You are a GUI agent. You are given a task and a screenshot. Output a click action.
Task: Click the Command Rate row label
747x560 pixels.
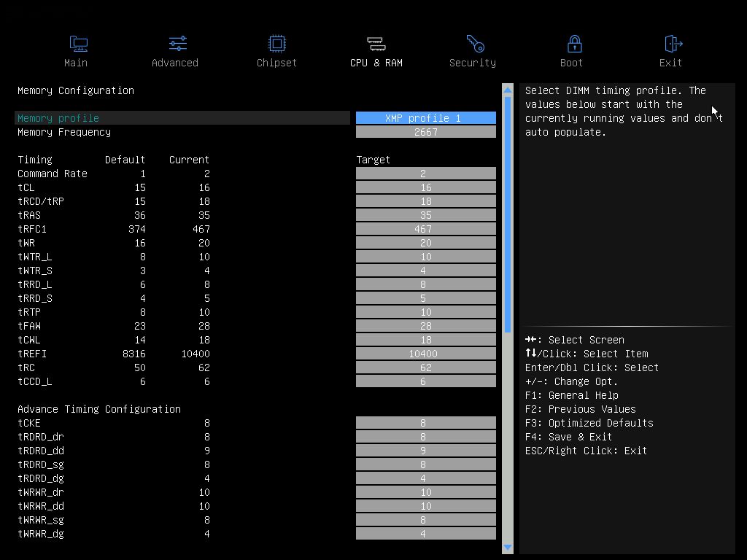click(x=53, y=174)
